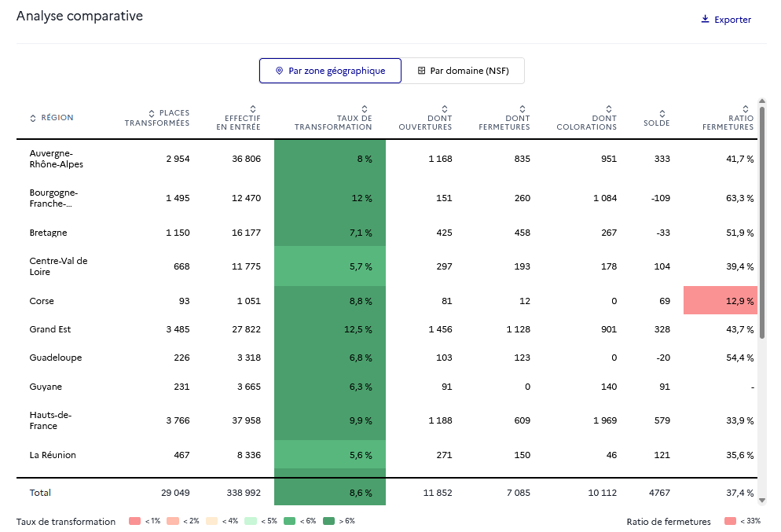Click total ratio value 37,4 %
Screen dimensions: 781x532
(x=739, y=493)
